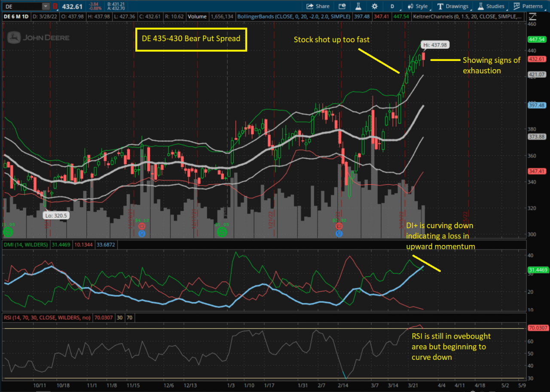
Task: Click the red earnings phone icon near 11/19
Action: [x=142, y=226]
